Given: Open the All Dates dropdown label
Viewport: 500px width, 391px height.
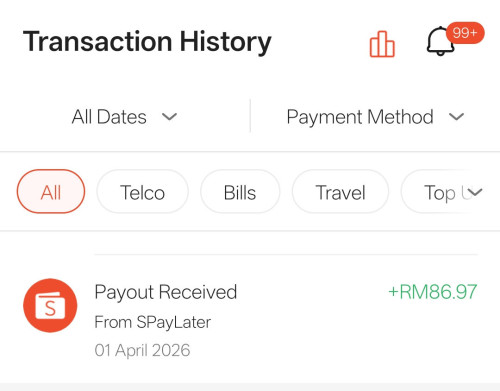Looking at the screenshot, I should [x=109, y=117].
